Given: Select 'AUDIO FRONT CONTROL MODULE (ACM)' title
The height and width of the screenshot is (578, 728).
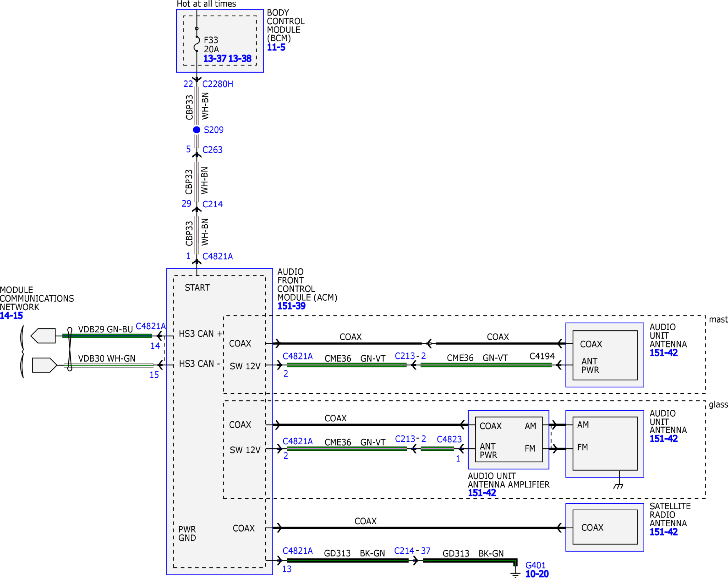Looking at the screenshot, I should [307, 285].
